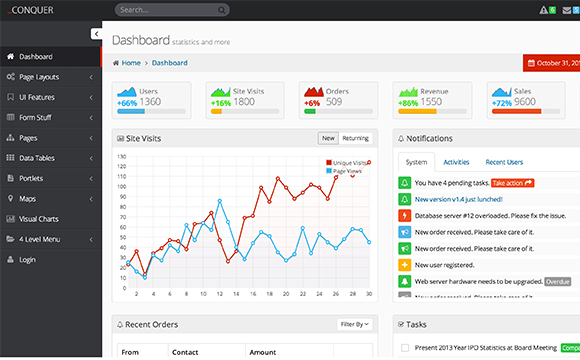Expand the Form Stuff menu arrow
This screenshot has width=580, height=360.
point(91,118)
